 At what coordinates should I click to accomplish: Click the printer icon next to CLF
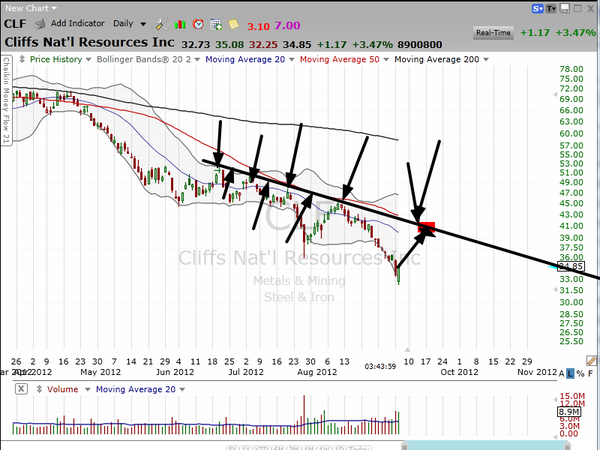[x=40, y=24]
